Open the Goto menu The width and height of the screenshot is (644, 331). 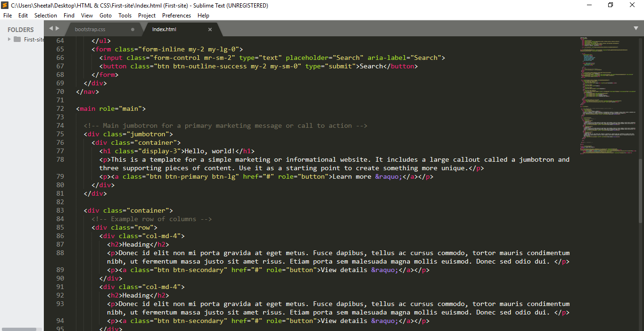pos(106,16)
